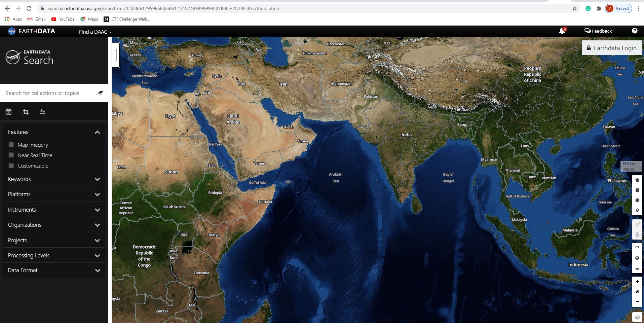Select the polygon drawing tool on the map
The image size is (644, 323).
(637, 180)
